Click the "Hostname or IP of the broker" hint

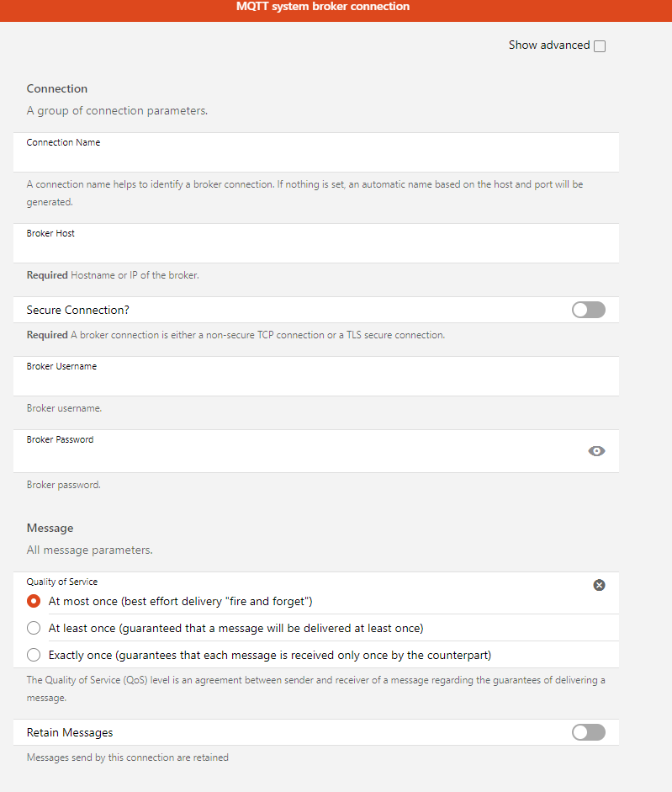coord(135,274)
